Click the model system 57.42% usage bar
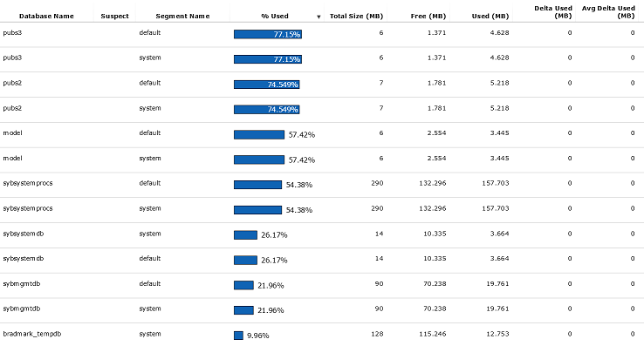 point(259,159)
